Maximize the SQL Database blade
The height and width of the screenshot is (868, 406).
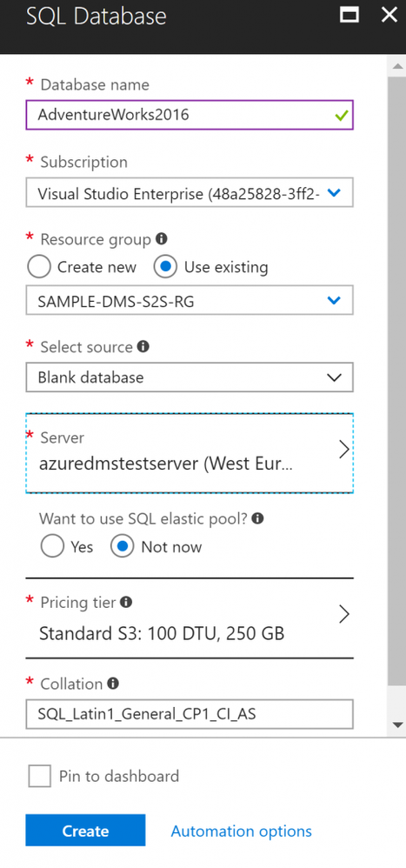[349, 15]
